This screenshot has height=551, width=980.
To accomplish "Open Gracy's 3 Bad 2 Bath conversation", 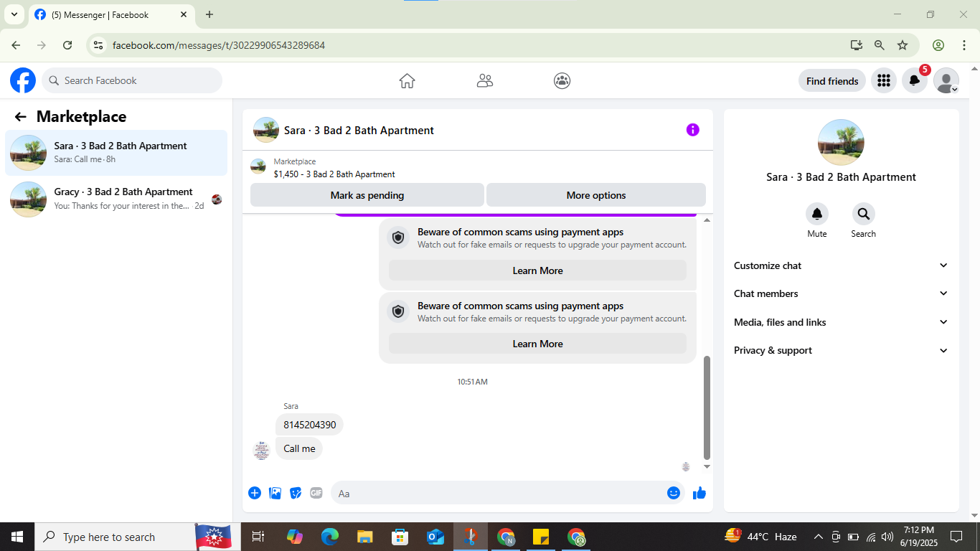I will pyautogui.click(x=116, y=199).
